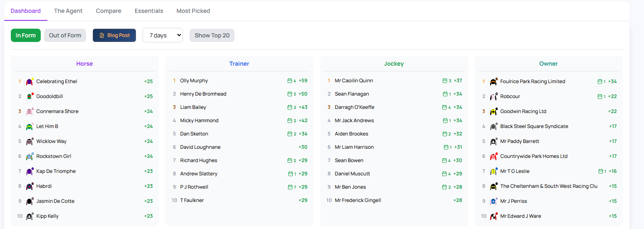
Task: Toggle Show Top 20 results
Action: 212,35
